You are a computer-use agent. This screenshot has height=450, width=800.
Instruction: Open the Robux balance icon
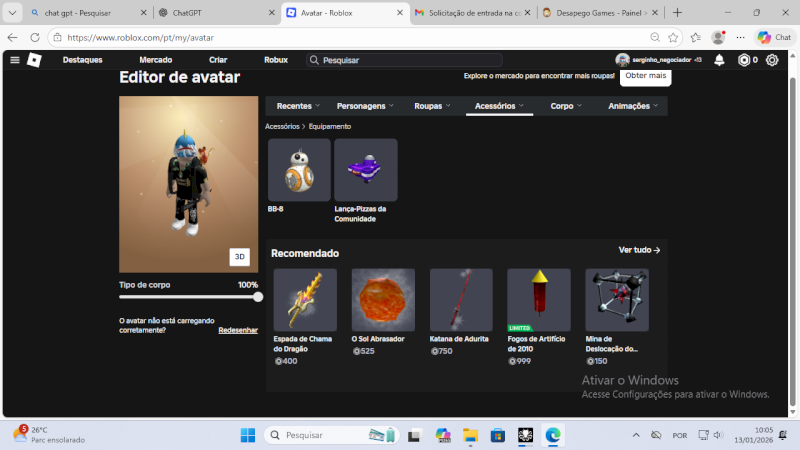pos(744,60)
